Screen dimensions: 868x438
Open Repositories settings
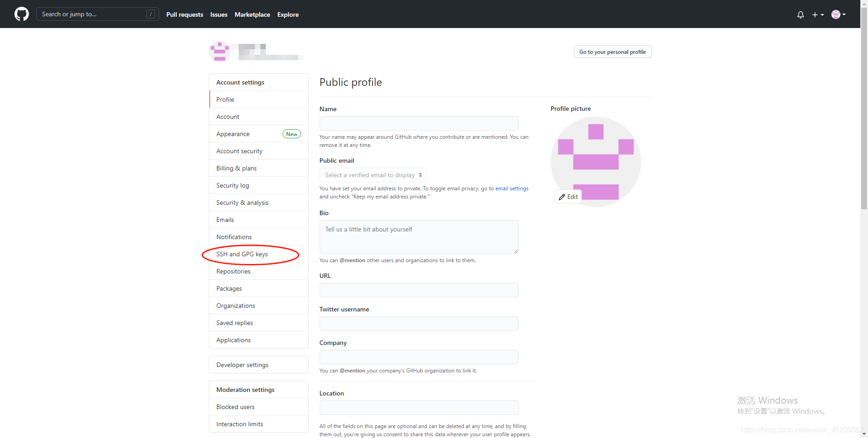pyautogui.click(x=259, y=271)
